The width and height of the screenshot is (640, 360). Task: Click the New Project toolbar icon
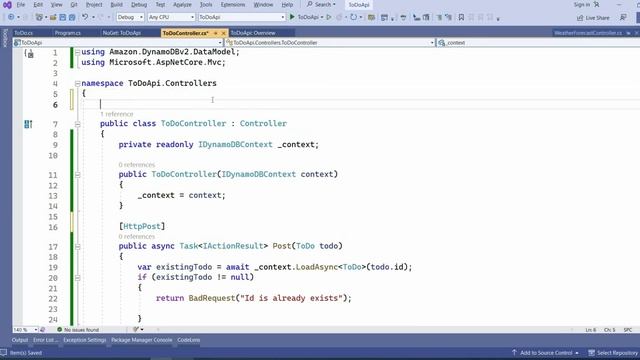39,17
